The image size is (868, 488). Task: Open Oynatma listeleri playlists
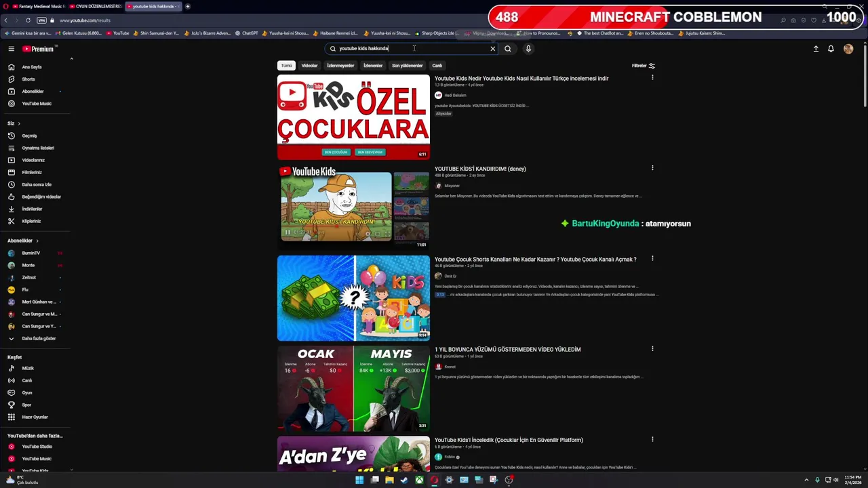pyautogui.click(x=38, y=148)
